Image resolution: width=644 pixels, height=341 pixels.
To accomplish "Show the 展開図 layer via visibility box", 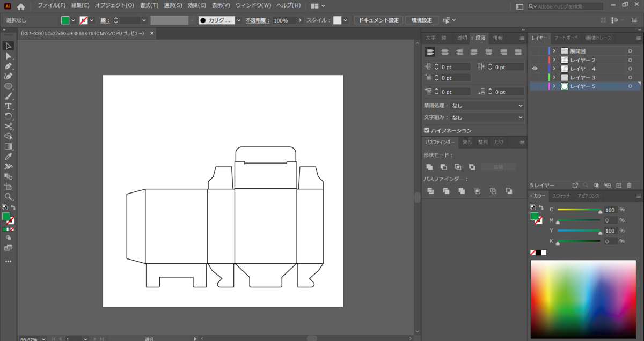I will (535, 51).
